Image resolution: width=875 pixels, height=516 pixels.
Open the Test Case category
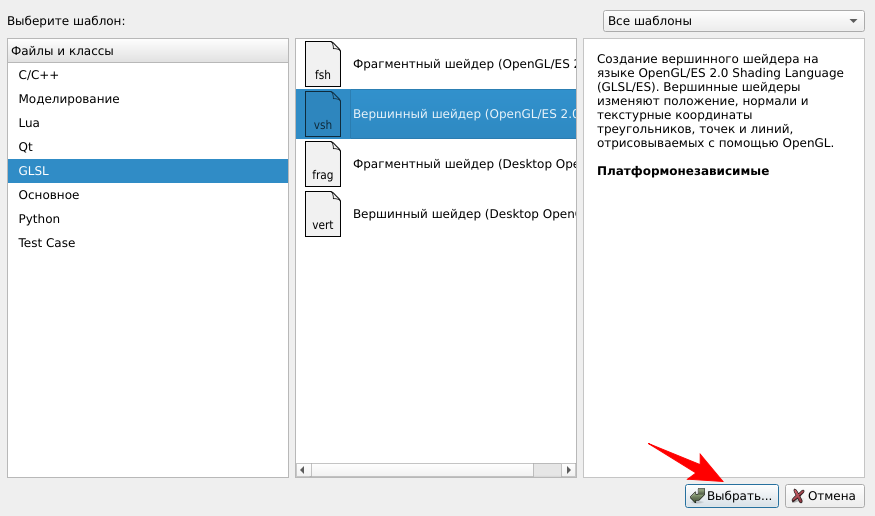point(46,243)
